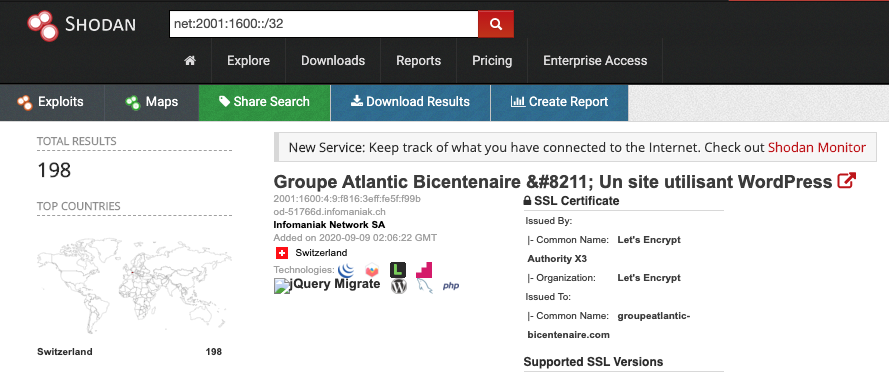This screenshot has height=372, width=889.
Task: Click the jQuery technology icon
Action: (346, 270)
